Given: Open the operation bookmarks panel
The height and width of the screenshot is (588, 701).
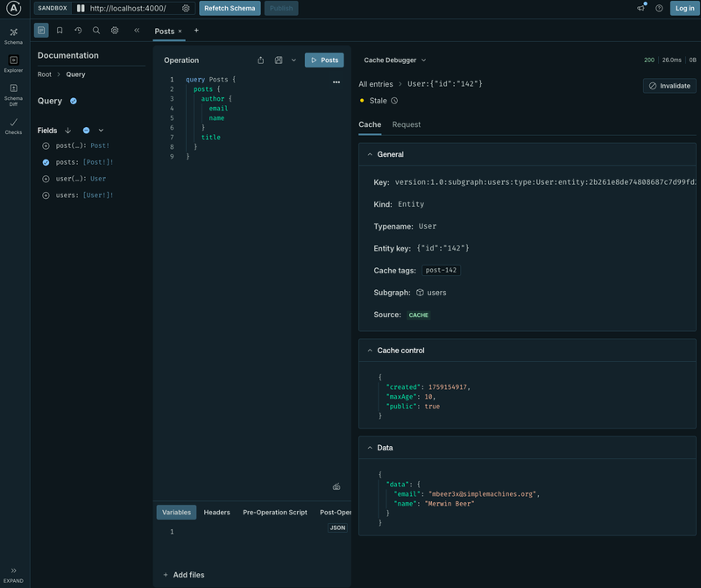Looking at the screenshot, I should pos(60,30).
